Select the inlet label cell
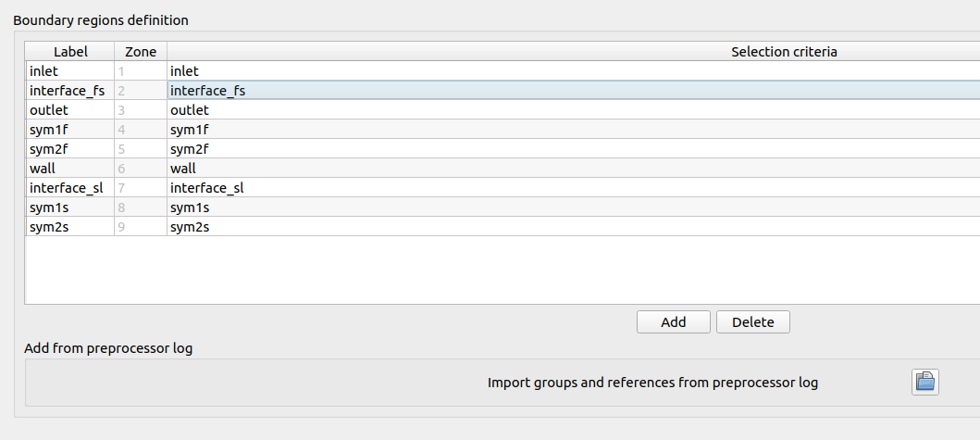980x440 pixels. point(69,71)
